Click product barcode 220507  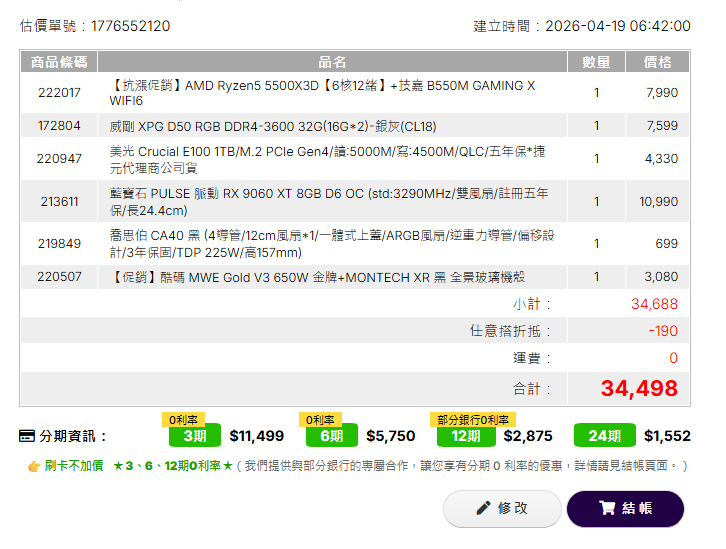coord(59,277)
